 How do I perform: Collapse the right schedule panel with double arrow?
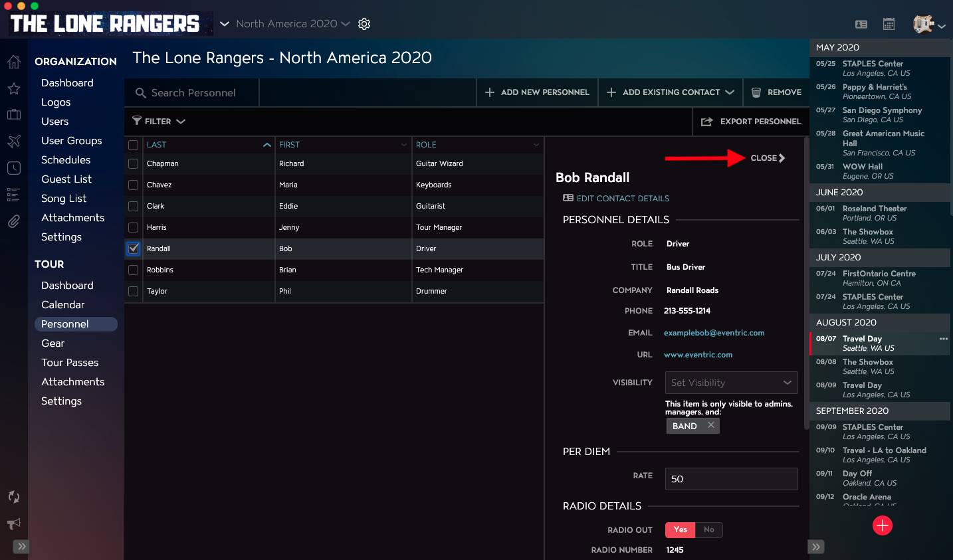pos(816,547)
